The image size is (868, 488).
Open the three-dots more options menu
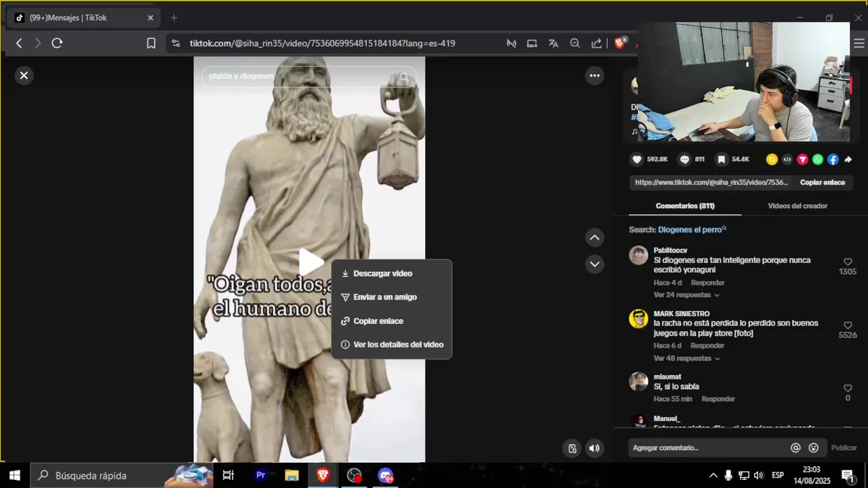tap(595, 75)
